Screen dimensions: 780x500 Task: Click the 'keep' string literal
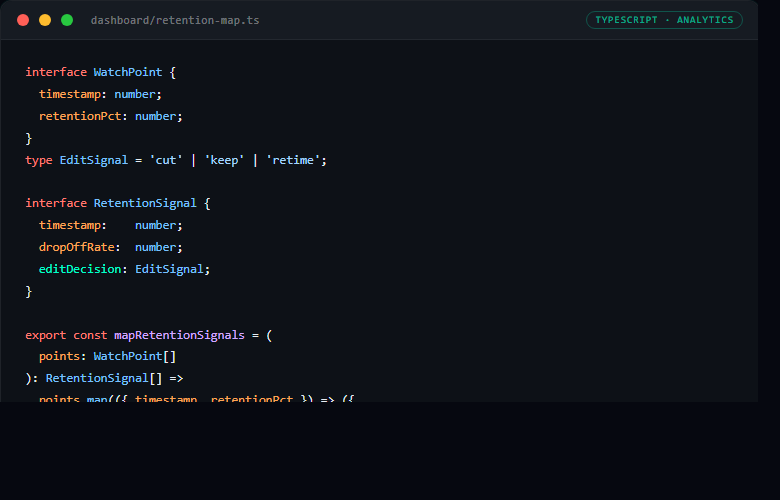224,160
